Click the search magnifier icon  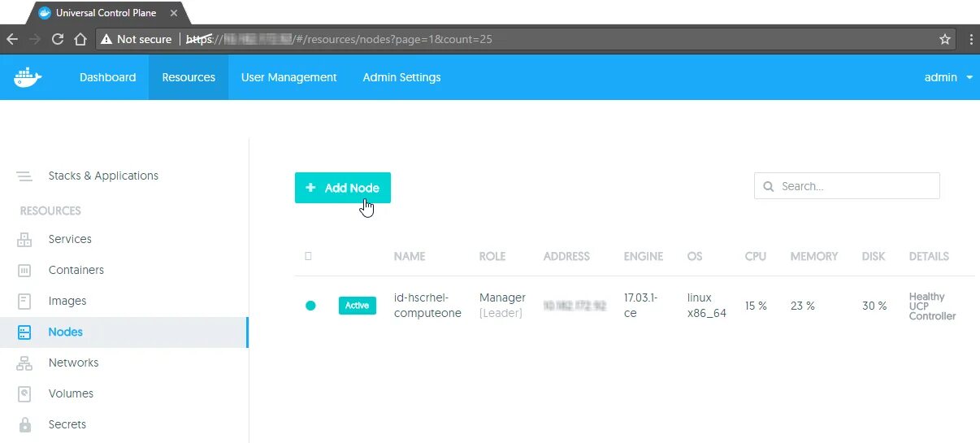[769, 186]
